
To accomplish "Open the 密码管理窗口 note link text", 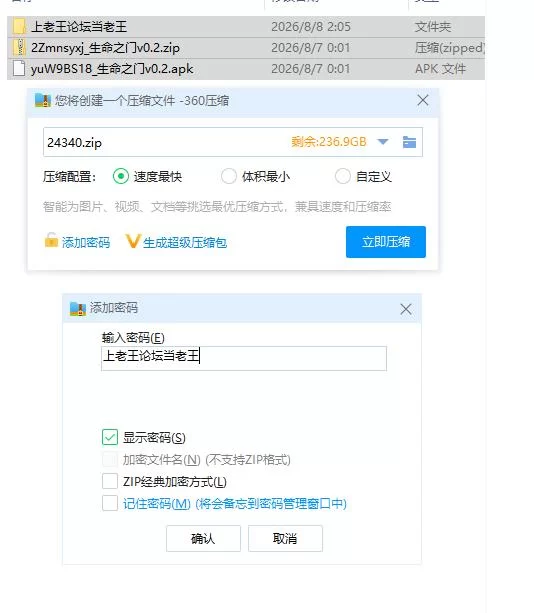I will (271, 504).
